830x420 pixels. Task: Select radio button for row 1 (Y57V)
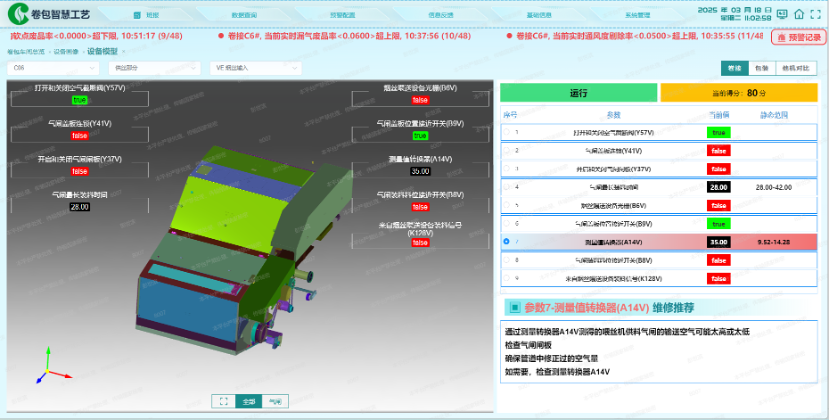point(507,132)
